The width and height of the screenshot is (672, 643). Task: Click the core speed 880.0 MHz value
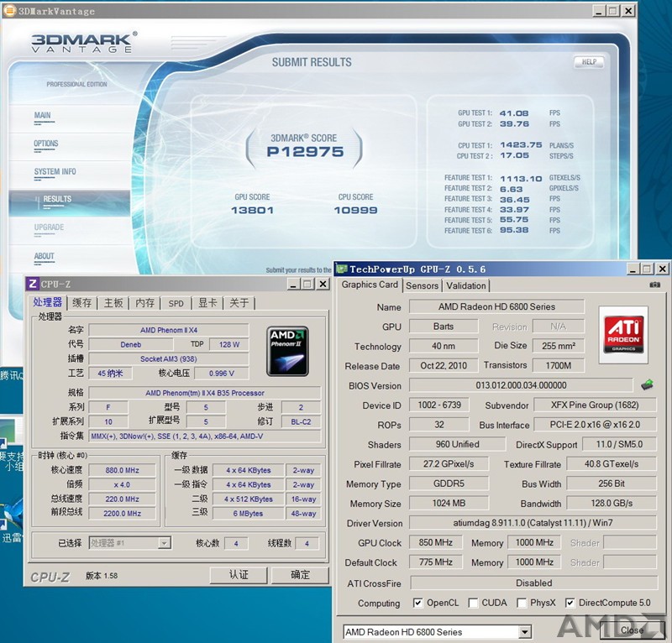coord(122,470)
